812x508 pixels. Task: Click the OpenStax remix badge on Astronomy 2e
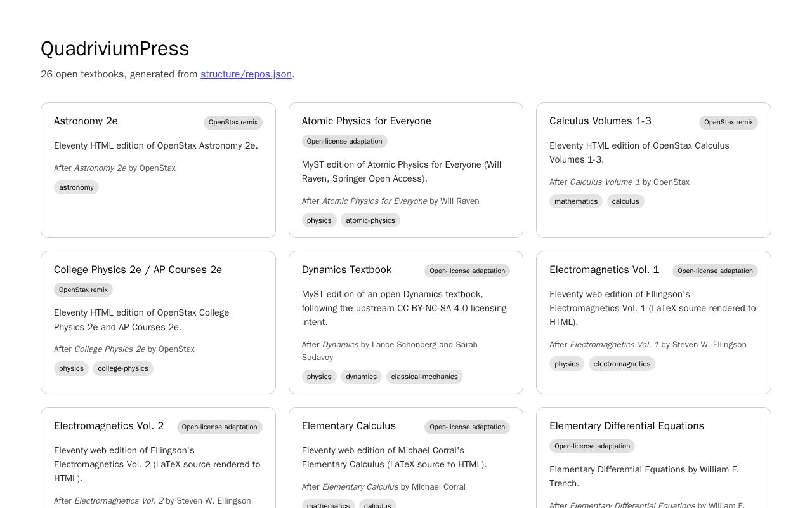pyautogui.click(x=233, y=123)
